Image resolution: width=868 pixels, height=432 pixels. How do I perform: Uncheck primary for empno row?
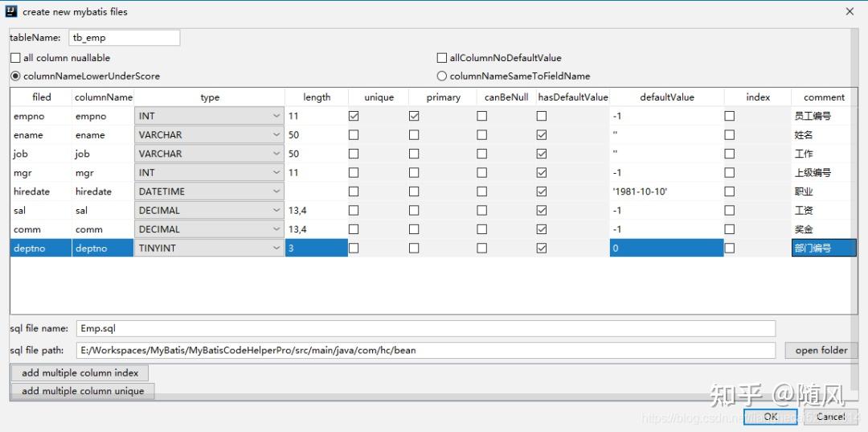pyautogui.click(x=414, y=116)
